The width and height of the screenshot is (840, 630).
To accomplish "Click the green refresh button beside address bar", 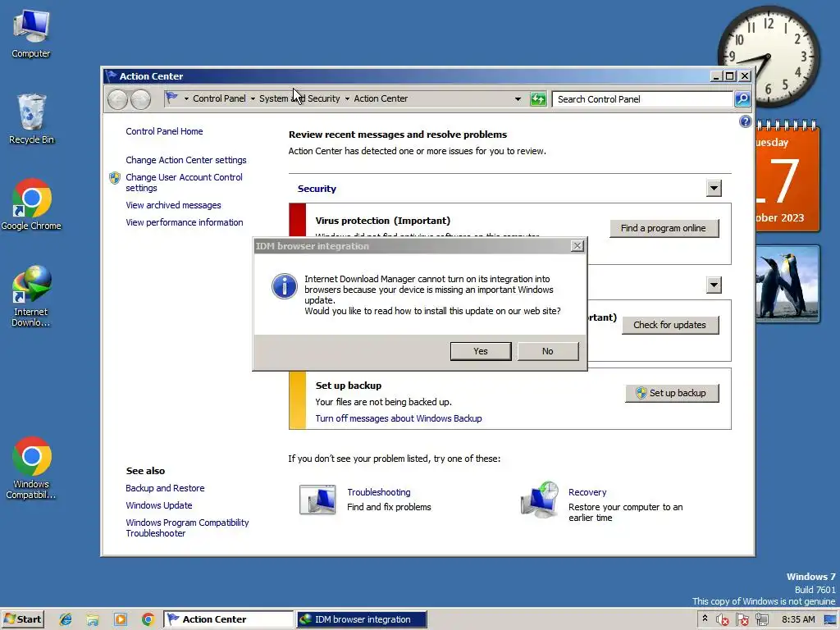I will 538,99.
